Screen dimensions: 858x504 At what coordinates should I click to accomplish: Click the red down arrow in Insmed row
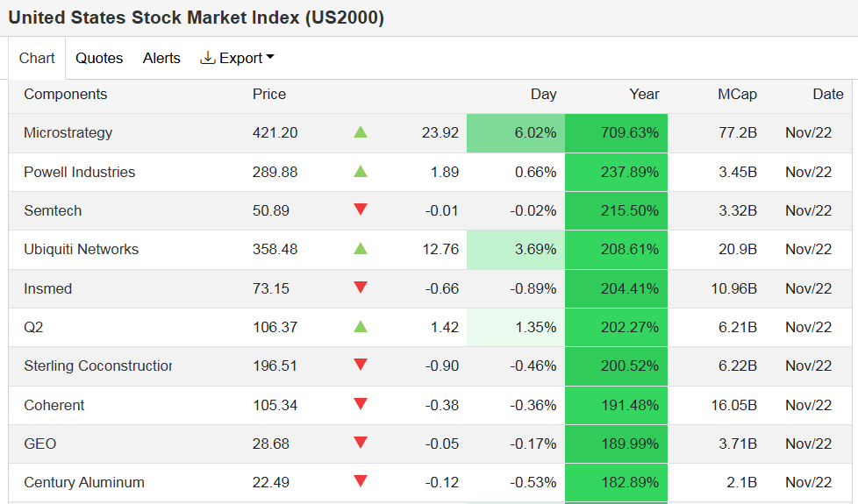[x=361, y=287]
